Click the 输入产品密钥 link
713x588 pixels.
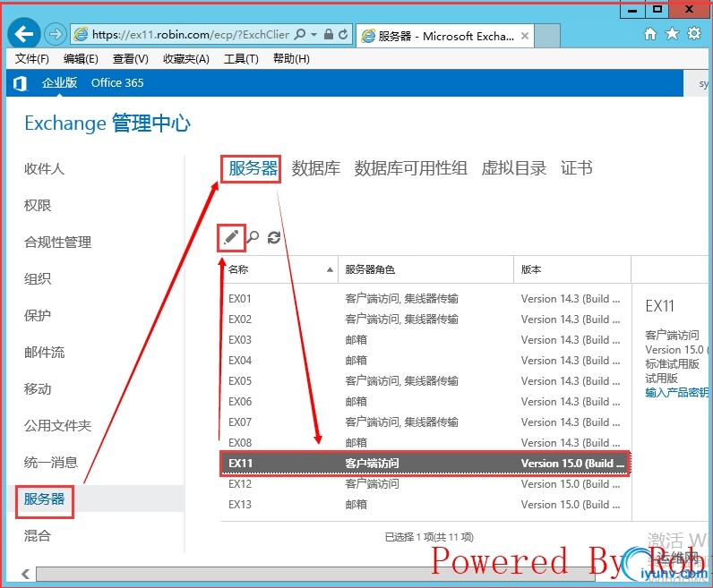click(676, 392)
